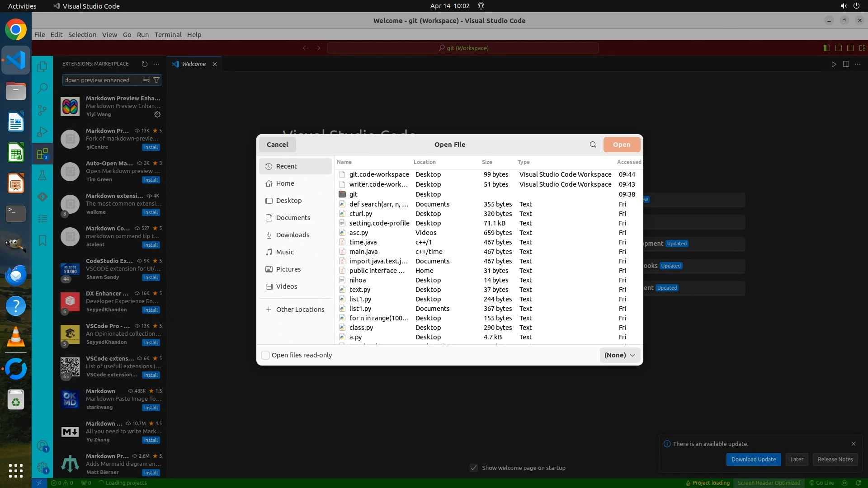The height and width of the screenshot is (488, 868).
Task: Open extensions view more actions ellipsis
Action: tap(156, 64)
